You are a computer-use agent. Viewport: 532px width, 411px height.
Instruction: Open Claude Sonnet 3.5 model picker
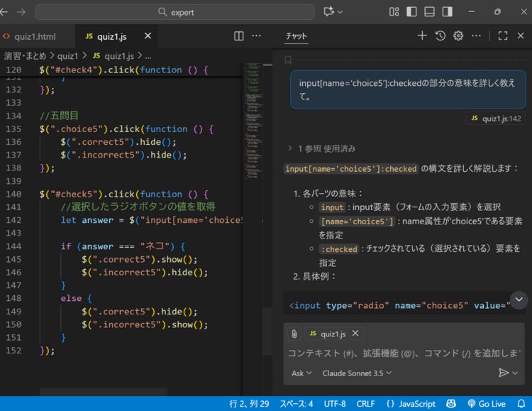356,373
